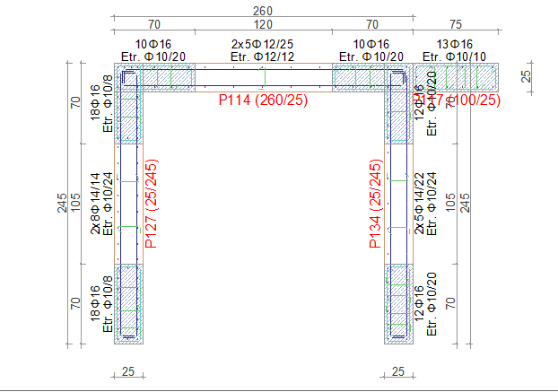Select the 120 dimension text
The width and height of the screenshot is (558, 392).
(x=263, y=25)
